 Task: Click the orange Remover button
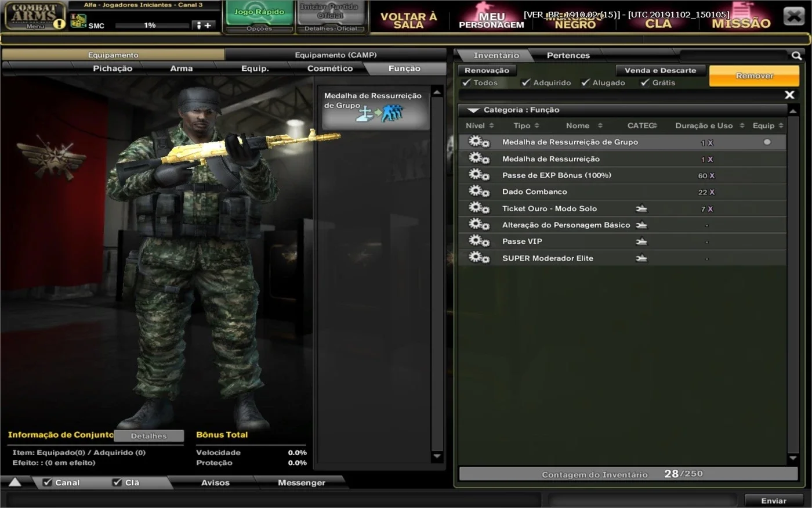click(754, 76)
